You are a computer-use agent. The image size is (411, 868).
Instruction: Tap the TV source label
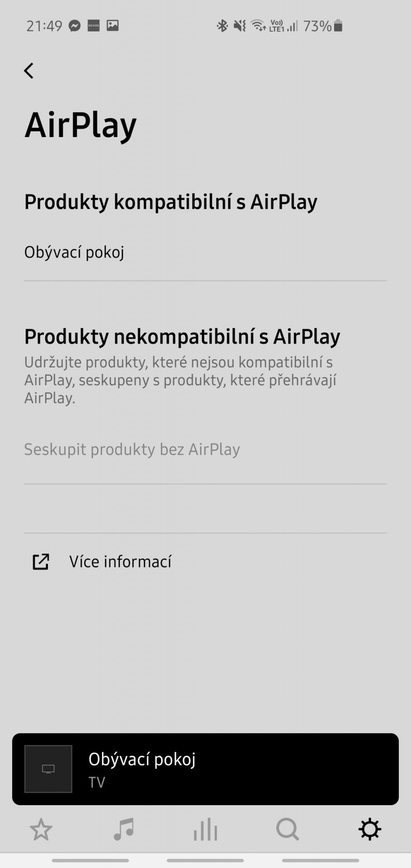[97, 783]
